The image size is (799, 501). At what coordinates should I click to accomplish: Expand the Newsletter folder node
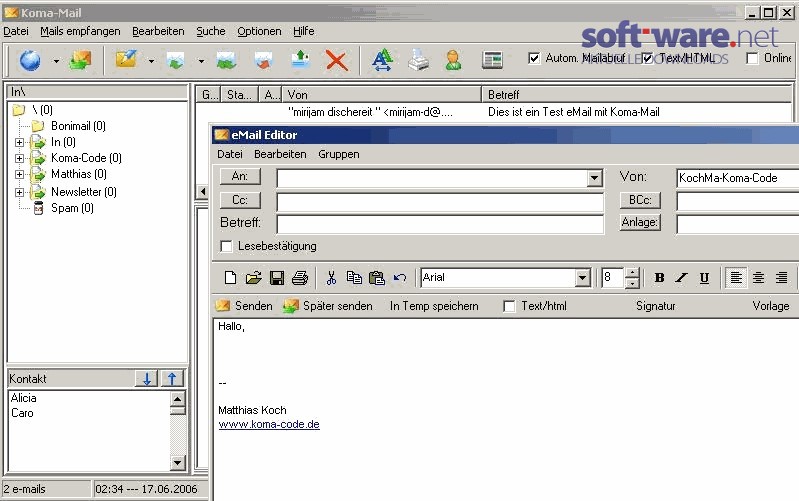tap(19, 192)
